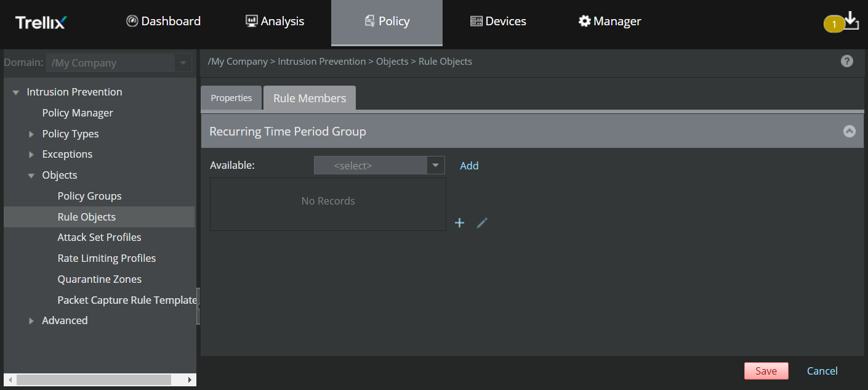Image resolution: width=868 pixels, height=390 pixels.
Task: Collapse the Recurring Time Period Group panel
Action: [850, 131]
